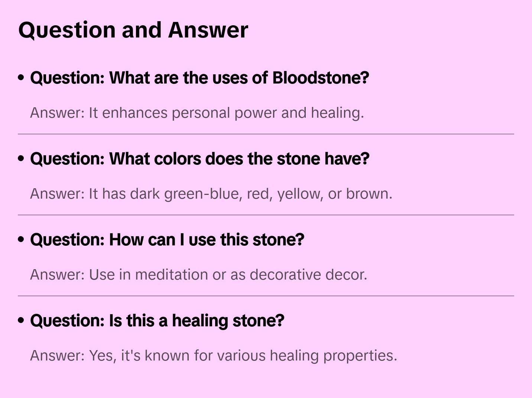Click the word "Bloodstone" in the first question
This screenshot has height=398, width=532.
point(320,78)
